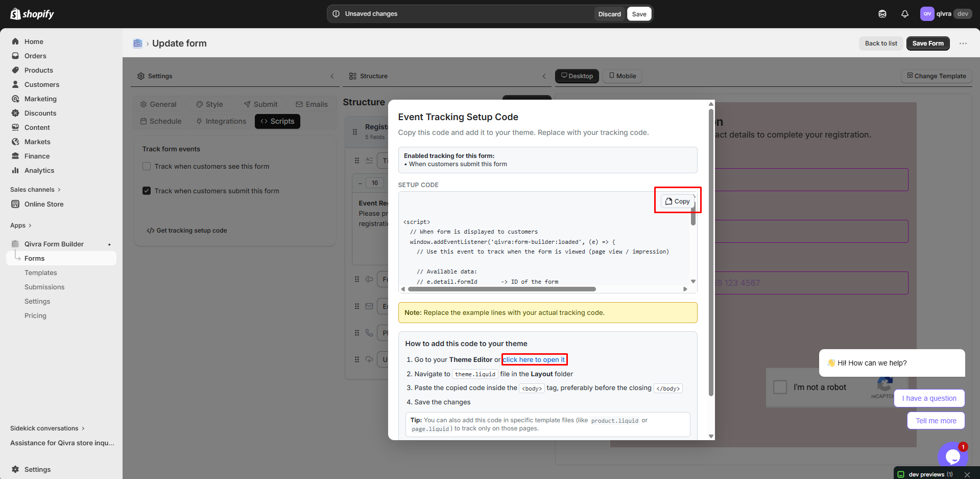This screenshot has width=980, height=479.
Task: Click the 'Tell me more' chat reply
Action: click(936, 421)
